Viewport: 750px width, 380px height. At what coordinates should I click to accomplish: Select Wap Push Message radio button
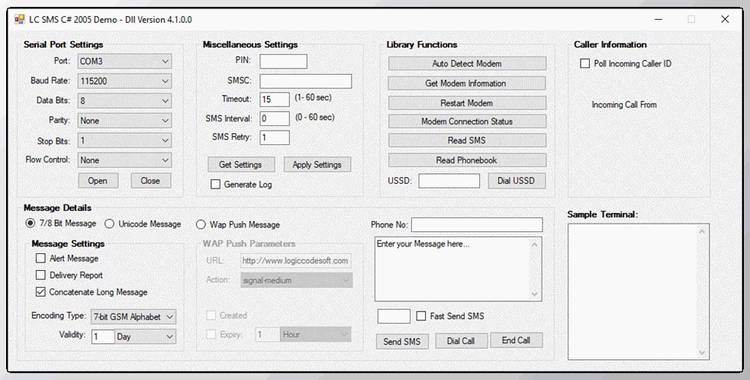point(201,224)
